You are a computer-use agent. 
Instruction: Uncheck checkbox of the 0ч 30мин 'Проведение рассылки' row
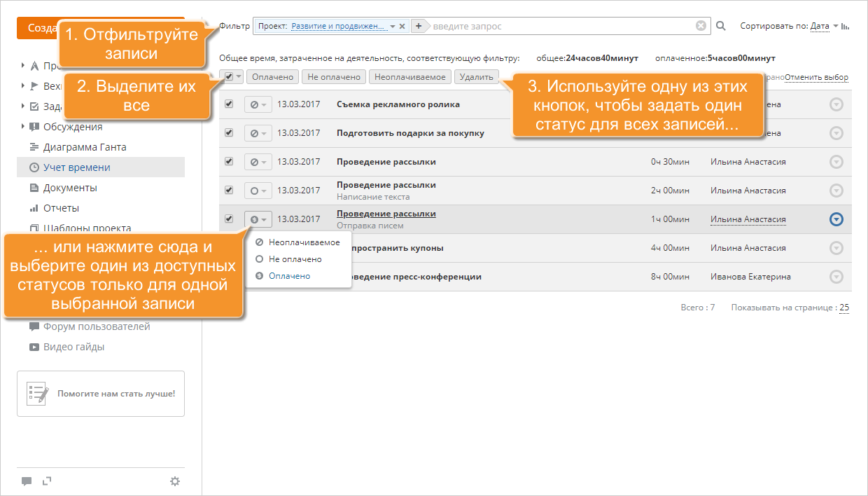[228, 161]
